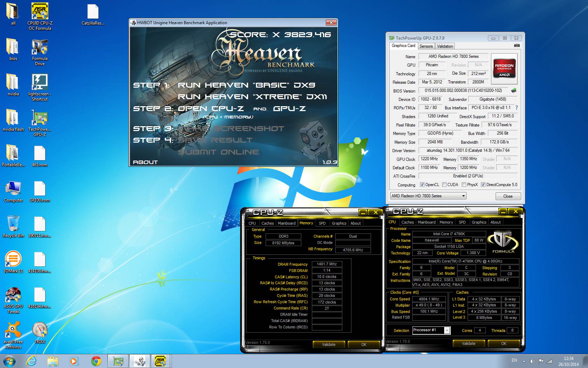Click DRAM Frequency 1401.7 MHz value
This screenshot has height=368, width=588.
[x=327, y=264]
